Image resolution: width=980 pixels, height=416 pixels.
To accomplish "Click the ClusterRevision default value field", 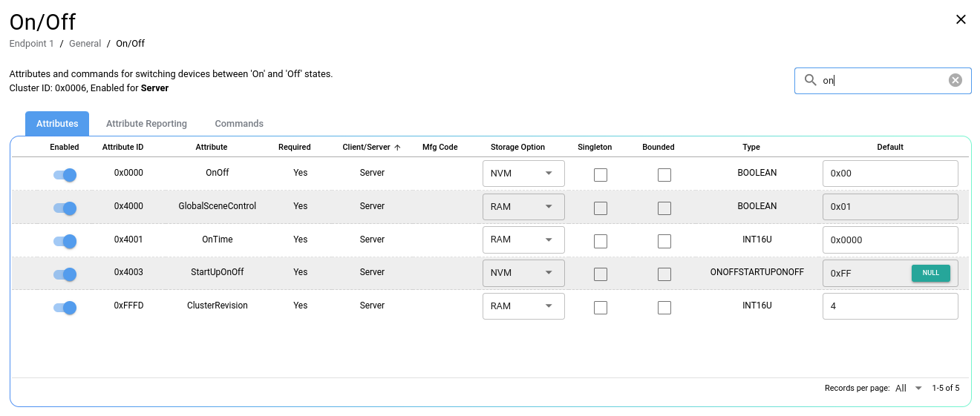I will pyautogui.click(x=889, y=306).
